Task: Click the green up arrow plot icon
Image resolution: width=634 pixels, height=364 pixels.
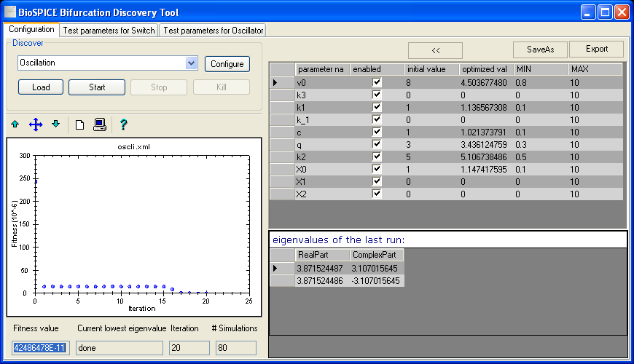Action: [15, 124]
